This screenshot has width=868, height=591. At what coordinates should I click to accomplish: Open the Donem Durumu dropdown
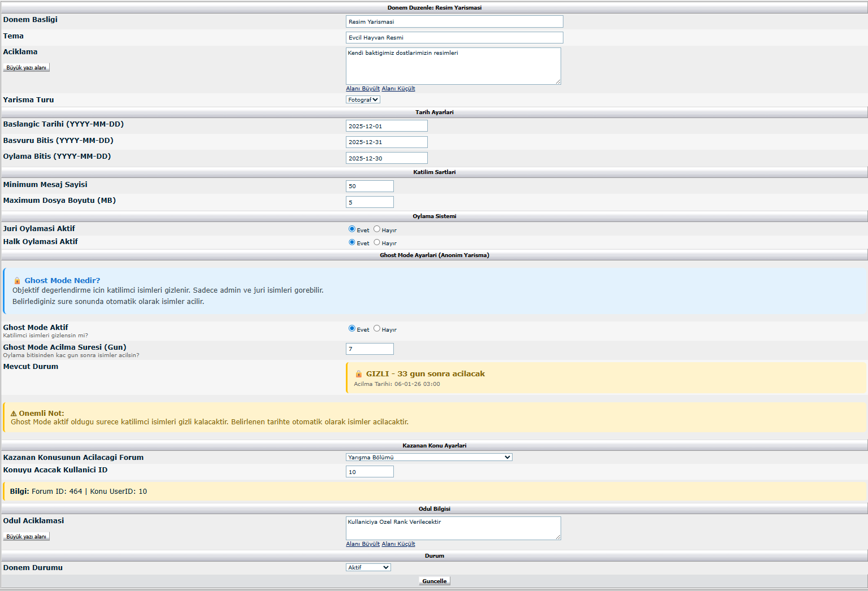coord(368,568)
